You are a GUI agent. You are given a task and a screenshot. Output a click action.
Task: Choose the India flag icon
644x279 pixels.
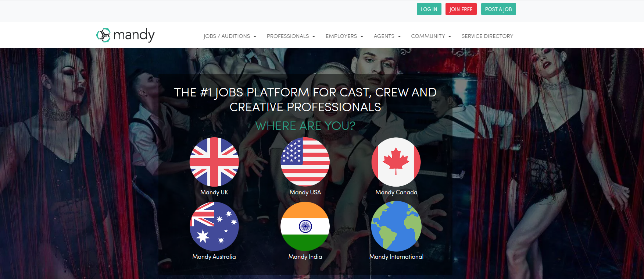pos(305,226)
